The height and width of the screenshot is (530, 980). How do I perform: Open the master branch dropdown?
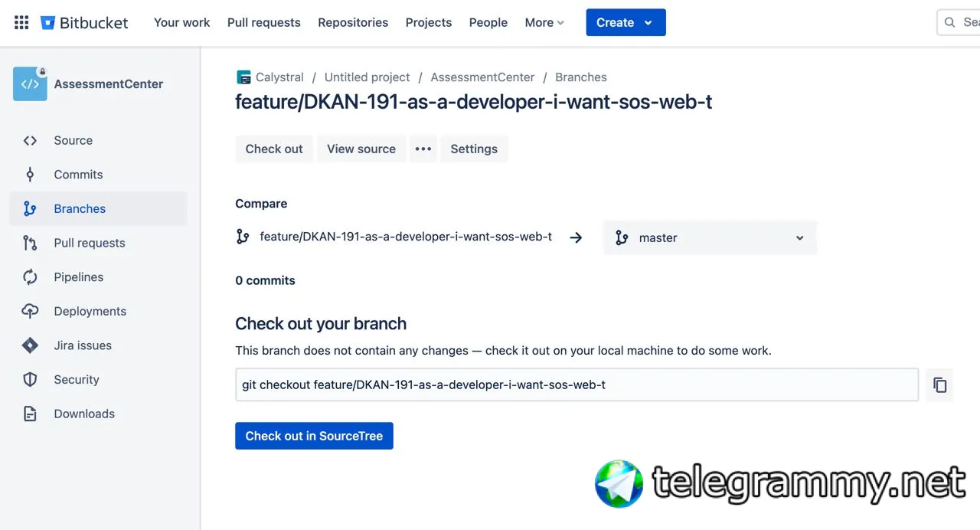click(710, 237)
